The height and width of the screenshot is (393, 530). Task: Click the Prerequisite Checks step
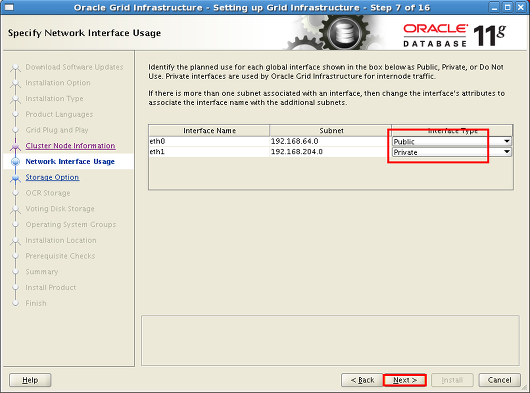(x=60, y=256)
